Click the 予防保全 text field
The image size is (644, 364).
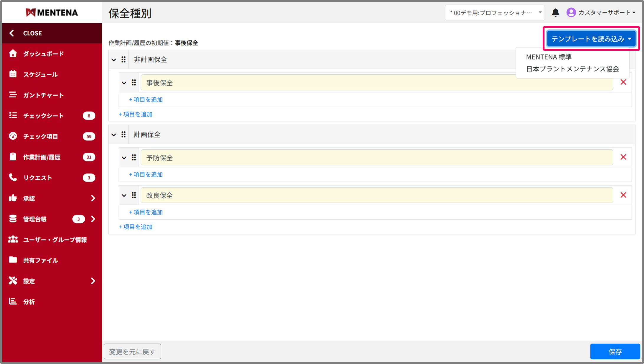(x=376, y=158)
